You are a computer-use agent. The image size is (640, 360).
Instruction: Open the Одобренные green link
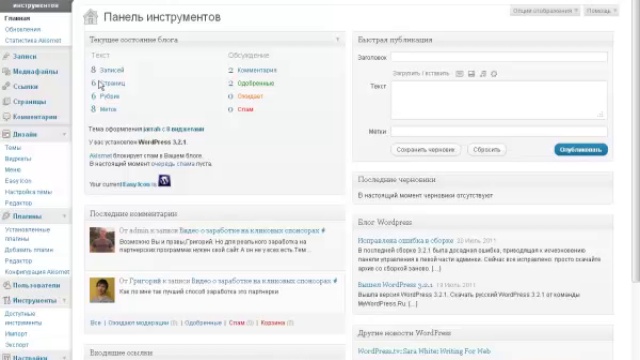click(x=256, y=83)
